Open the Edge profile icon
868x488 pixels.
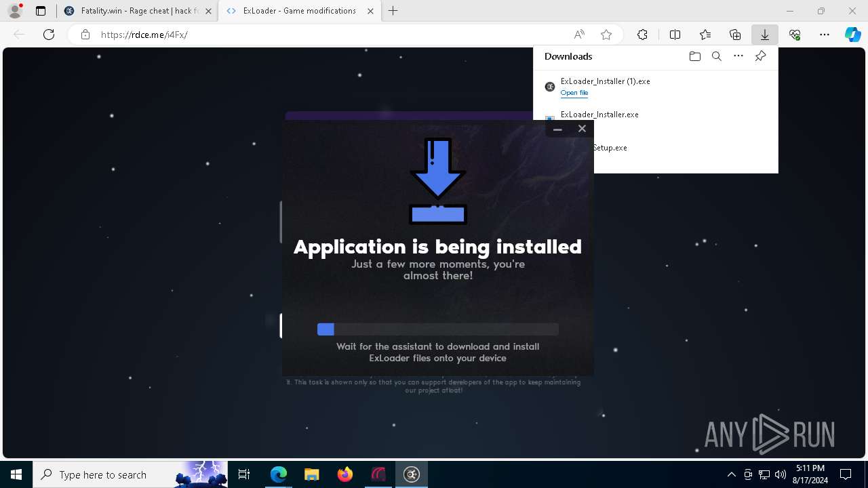pyautogui.click(x=15, y=11)
